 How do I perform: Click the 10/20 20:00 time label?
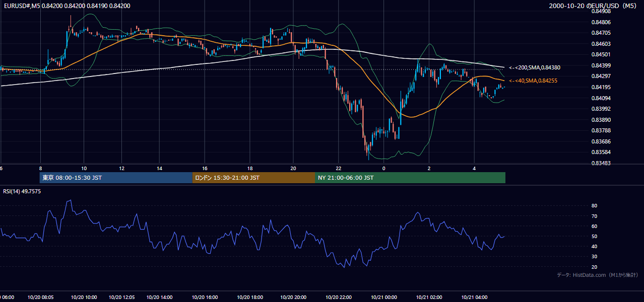(x=293, y=297)
